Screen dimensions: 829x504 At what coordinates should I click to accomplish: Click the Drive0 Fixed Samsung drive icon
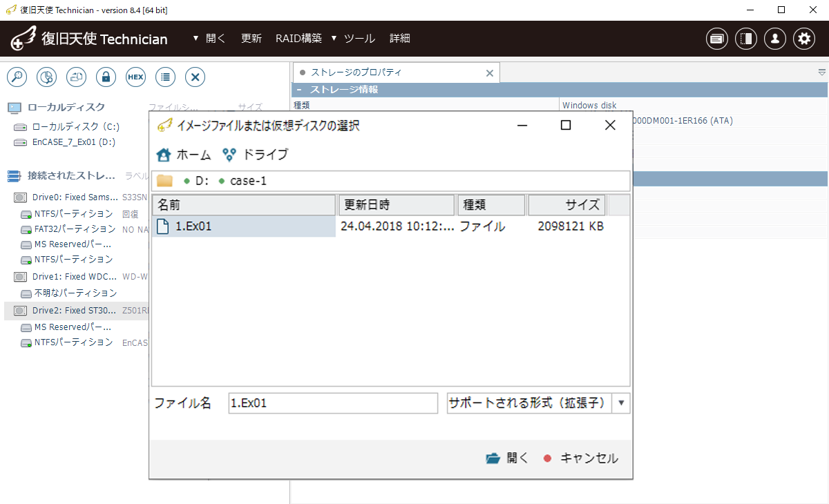(x=20, y=197)
